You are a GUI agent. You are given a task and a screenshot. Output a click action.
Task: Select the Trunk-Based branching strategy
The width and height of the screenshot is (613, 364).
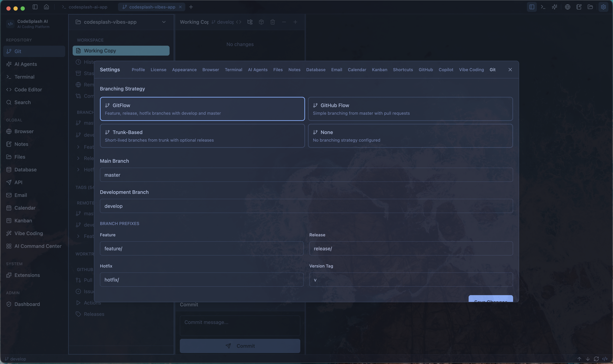202,136
